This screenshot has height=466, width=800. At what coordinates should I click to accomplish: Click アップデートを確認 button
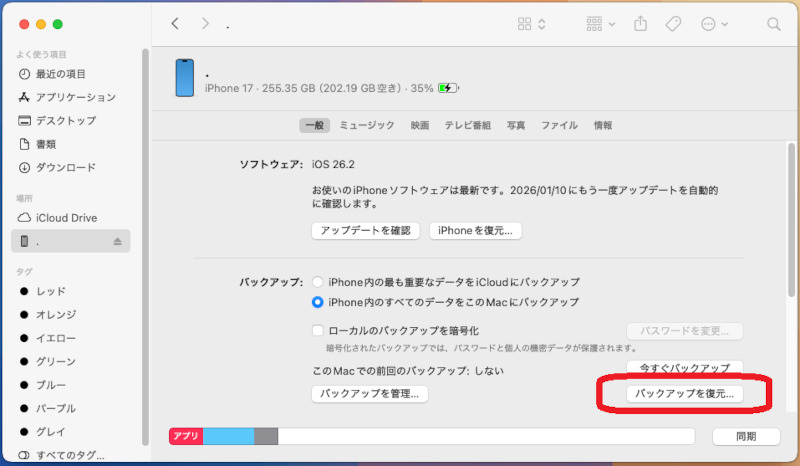(x=365, y=231)
